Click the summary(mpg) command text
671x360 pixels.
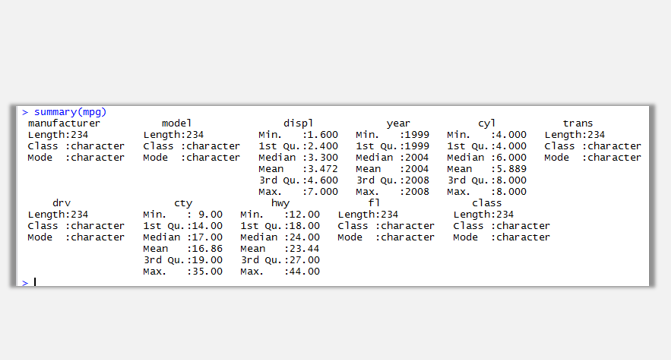click(x=70, y=112)
